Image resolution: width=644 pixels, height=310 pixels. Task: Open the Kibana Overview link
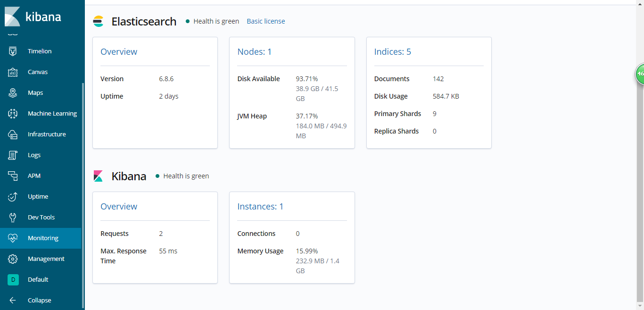pos(119,207)
